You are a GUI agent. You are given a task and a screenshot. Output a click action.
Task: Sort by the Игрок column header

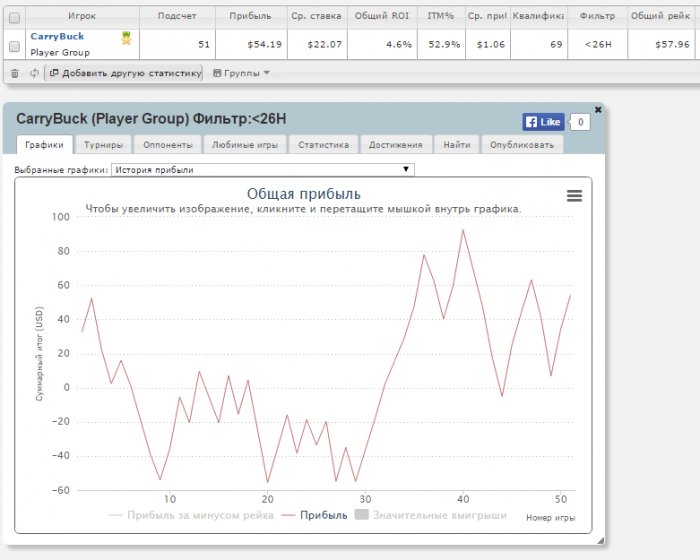(x=82, y=16)
